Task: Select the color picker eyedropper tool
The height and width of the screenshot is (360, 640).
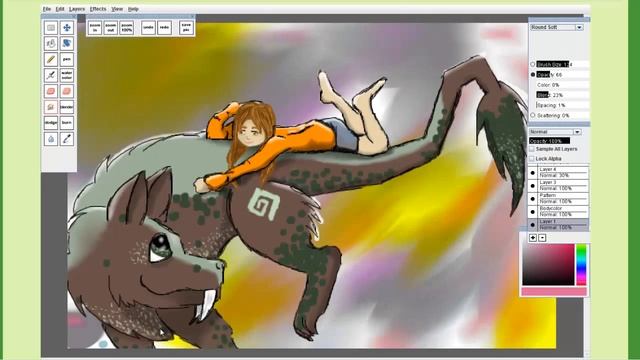Action: (67, 139)
